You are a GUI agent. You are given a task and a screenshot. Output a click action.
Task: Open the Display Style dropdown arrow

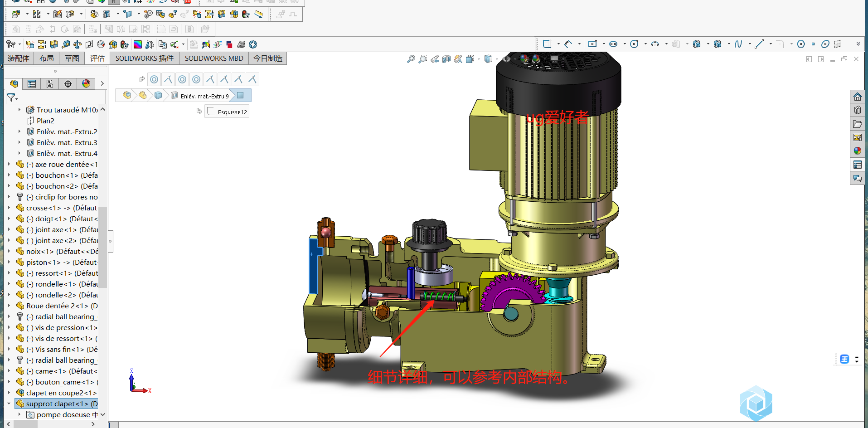pyautogui.click(x=497, y=59)
